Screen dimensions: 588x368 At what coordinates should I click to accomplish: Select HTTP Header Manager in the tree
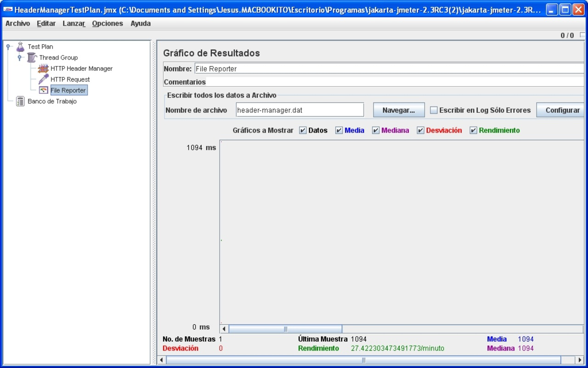coord(81,69)
